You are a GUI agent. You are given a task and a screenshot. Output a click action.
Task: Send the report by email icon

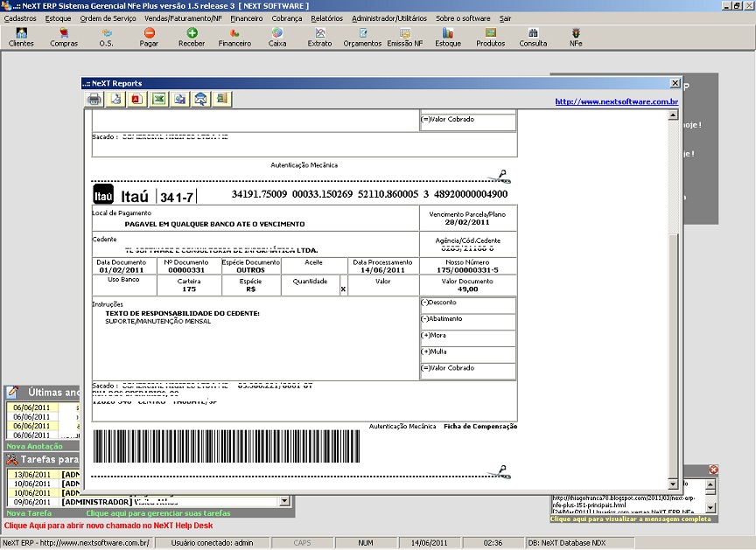coord(201,99)
